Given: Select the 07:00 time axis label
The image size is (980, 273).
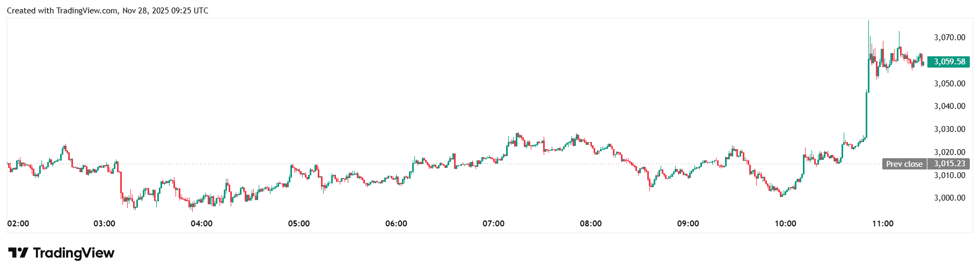Looking at the screenshot, I should tap(493, 224).
